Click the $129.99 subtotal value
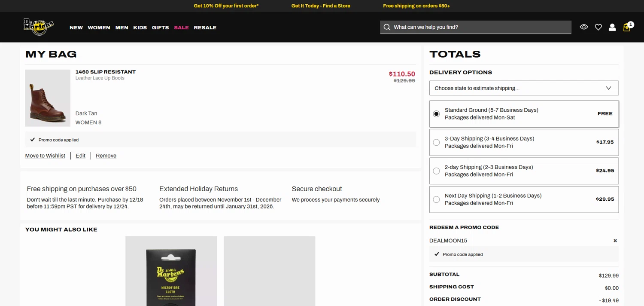The width and height of the screenshot is (644, 306). [x=608, y=276]
